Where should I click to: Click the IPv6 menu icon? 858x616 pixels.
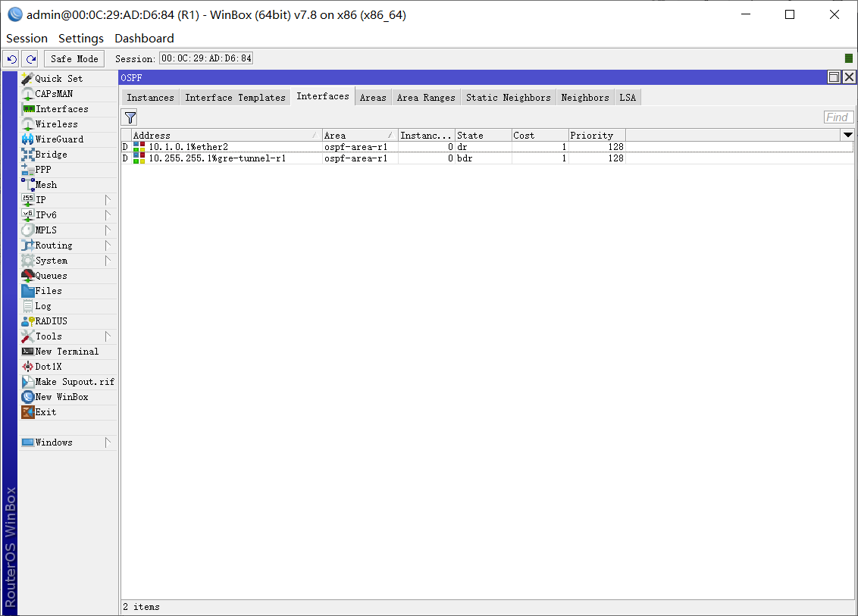(27, 215)
